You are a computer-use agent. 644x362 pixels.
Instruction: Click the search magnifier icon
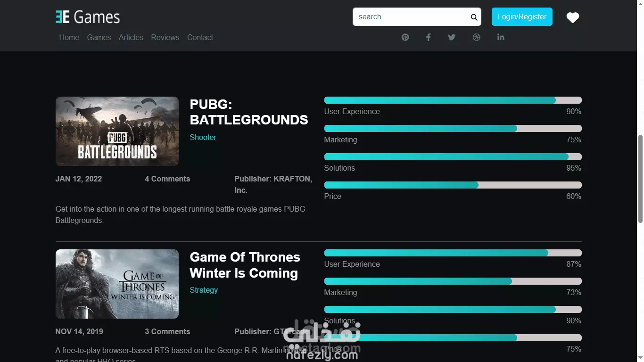click(474, 17)
